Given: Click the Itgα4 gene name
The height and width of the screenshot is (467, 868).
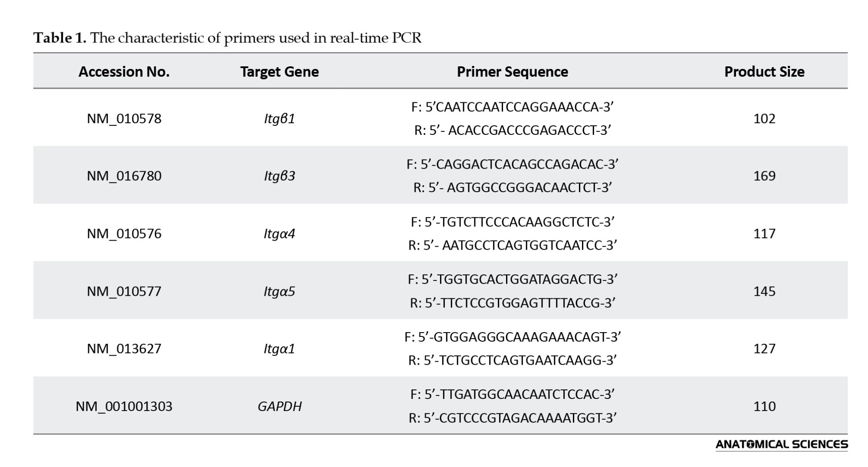Looking at the screenshot, I should [279, 234].
